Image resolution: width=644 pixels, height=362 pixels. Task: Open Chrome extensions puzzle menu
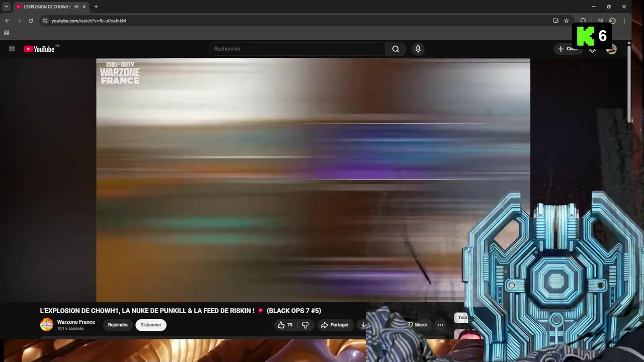583,21
